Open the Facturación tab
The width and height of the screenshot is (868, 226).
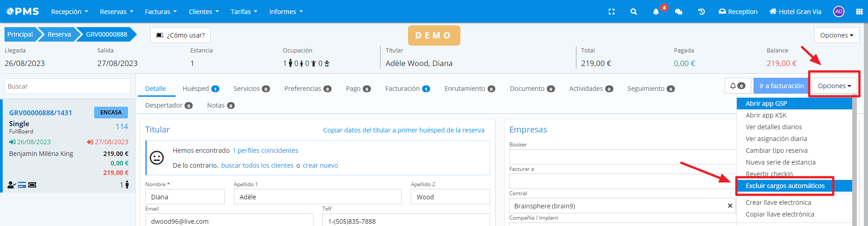(x=407, y=89)
